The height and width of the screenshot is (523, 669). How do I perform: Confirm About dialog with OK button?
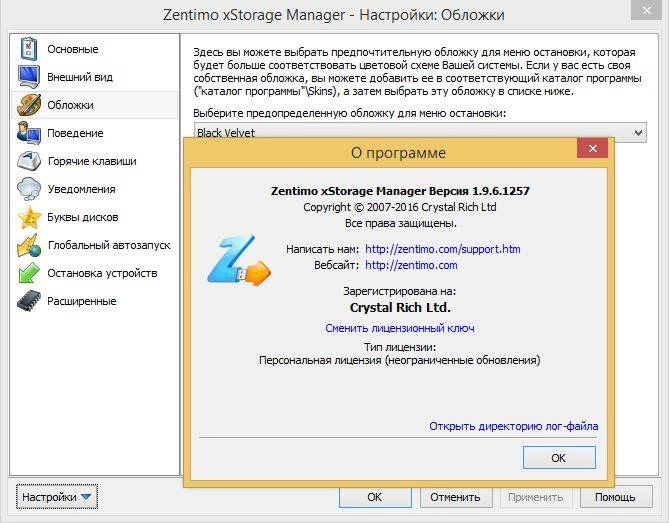point(559,458)
